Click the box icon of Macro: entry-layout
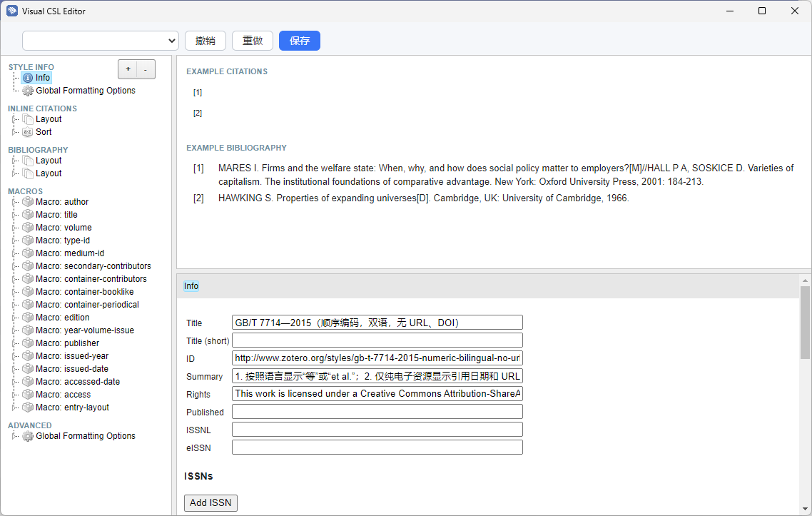 [x=28, y=408]
